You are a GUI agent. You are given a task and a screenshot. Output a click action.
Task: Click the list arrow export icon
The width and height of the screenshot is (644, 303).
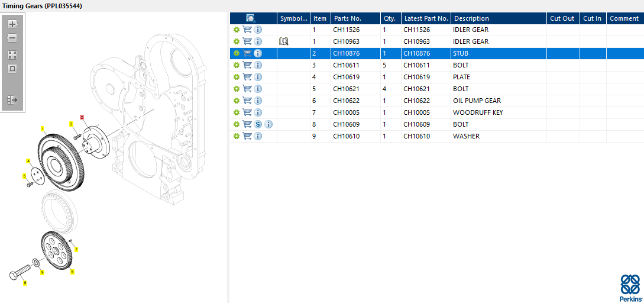coord(12,100)
